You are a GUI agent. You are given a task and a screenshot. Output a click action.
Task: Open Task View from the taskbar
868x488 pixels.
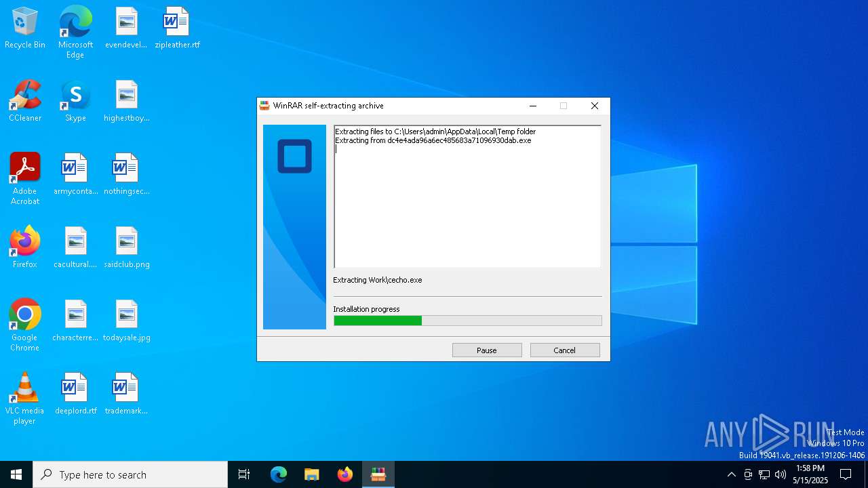(244, 474)
